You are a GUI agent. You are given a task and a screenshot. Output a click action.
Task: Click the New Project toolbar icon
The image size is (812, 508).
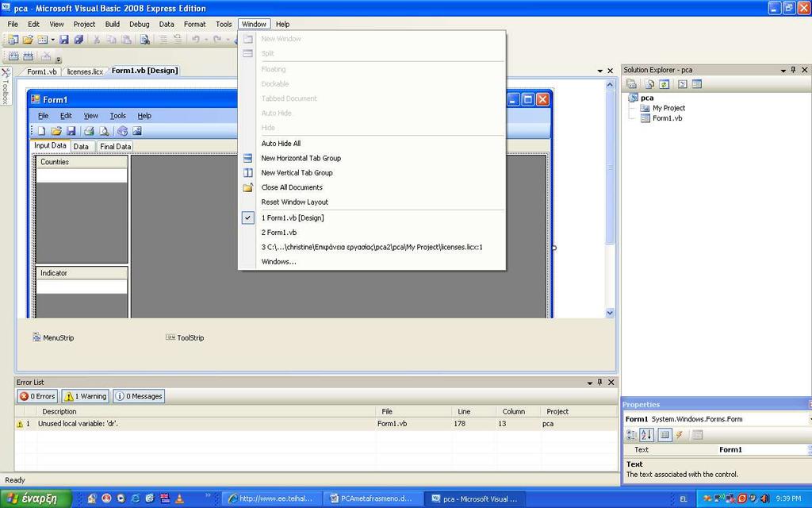[x=13, y=40]
